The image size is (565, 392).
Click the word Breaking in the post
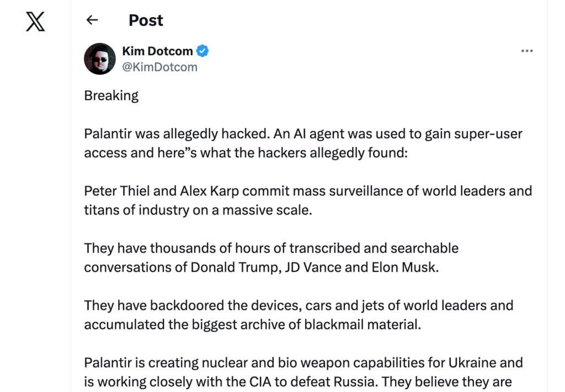111,95
